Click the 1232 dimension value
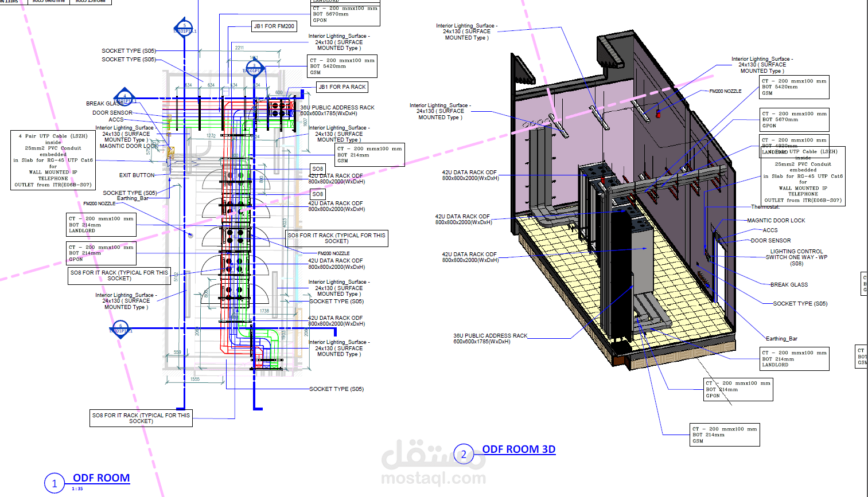This screenshot has width=868, height=497. coord(211,136)
